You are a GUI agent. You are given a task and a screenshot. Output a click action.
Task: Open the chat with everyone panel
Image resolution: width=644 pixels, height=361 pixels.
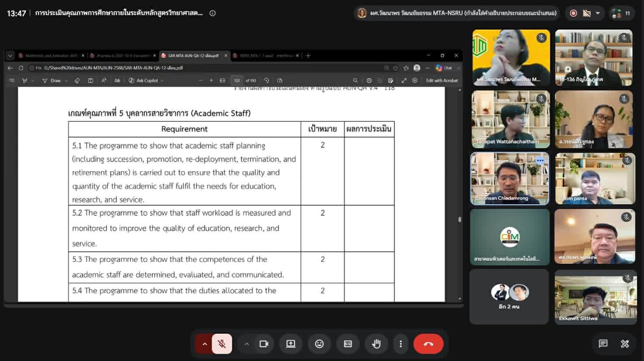tap(603, 344)
